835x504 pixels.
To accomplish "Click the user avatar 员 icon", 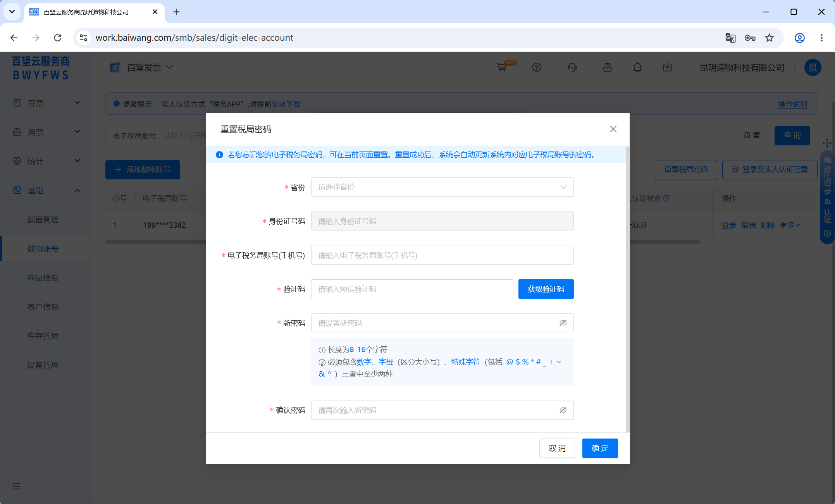I will point(813,67).
